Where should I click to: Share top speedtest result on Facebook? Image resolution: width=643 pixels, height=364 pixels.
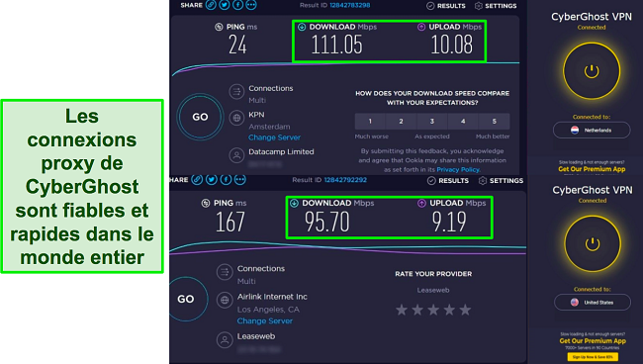[x=237, y=5]
